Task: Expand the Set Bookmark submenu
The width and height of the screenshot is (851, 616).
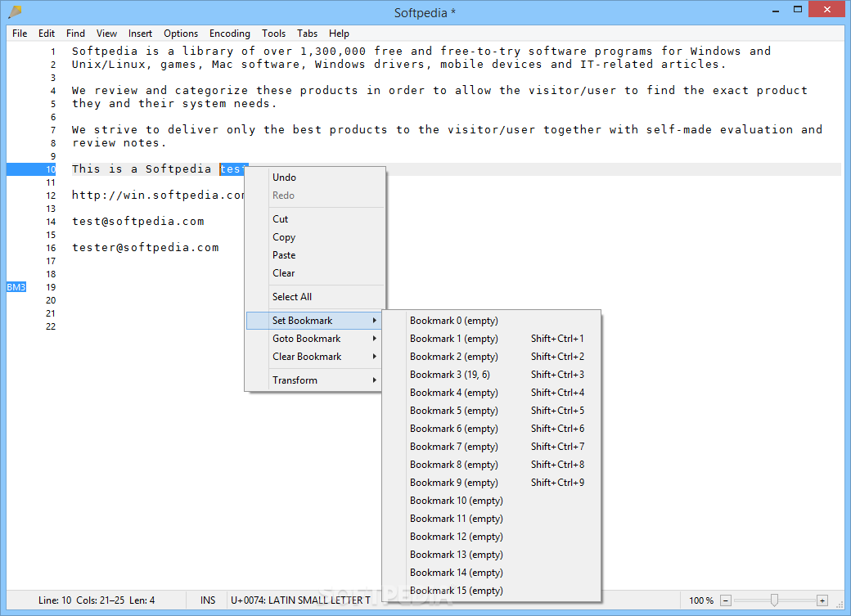Action: click(x=315, y=321)
